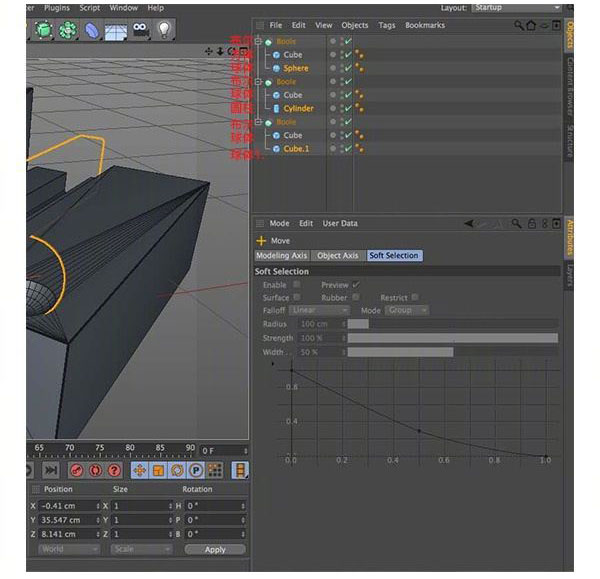Toggle the Preview checkbox
Screen dimensions: 600x579
pyautogui.click(x=356, y=284)
